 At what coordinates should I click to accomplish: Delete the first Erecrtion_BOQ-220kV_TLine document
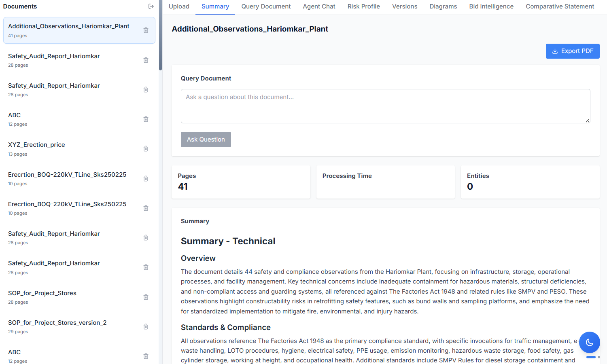(x=146, y=179)
